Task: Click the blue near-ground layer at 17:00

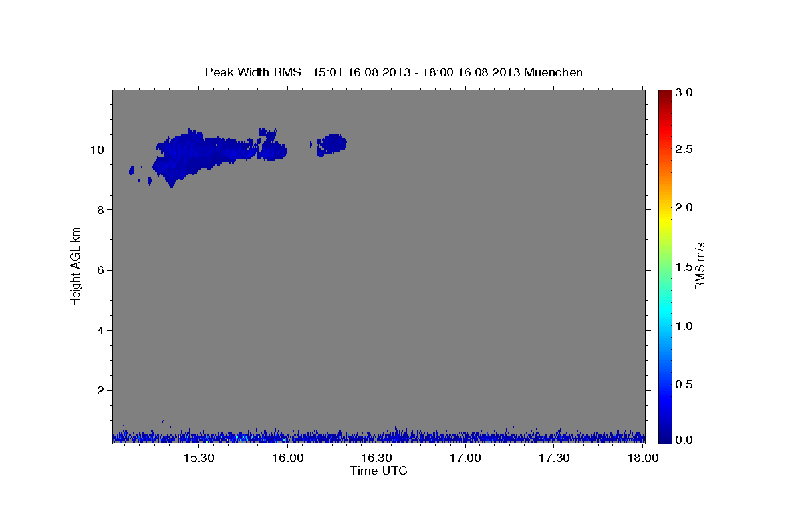Action: pos(465,437)
